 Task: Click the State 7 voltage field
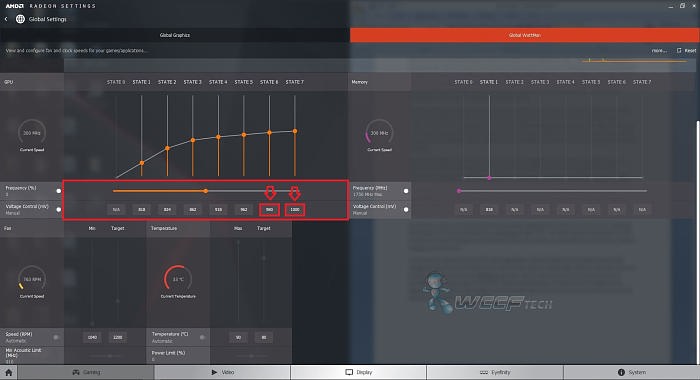coord(295,209)
